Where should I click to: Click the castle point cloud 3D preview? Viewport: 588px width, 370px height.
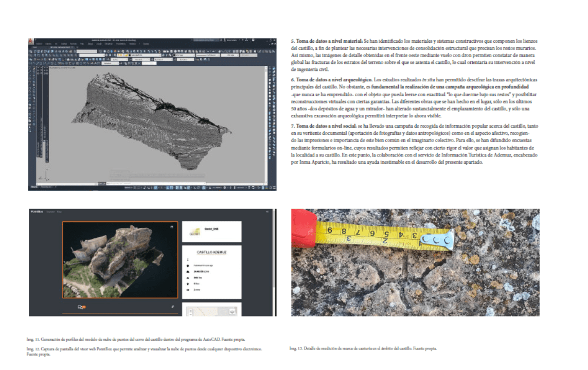(x=119, y=260)
